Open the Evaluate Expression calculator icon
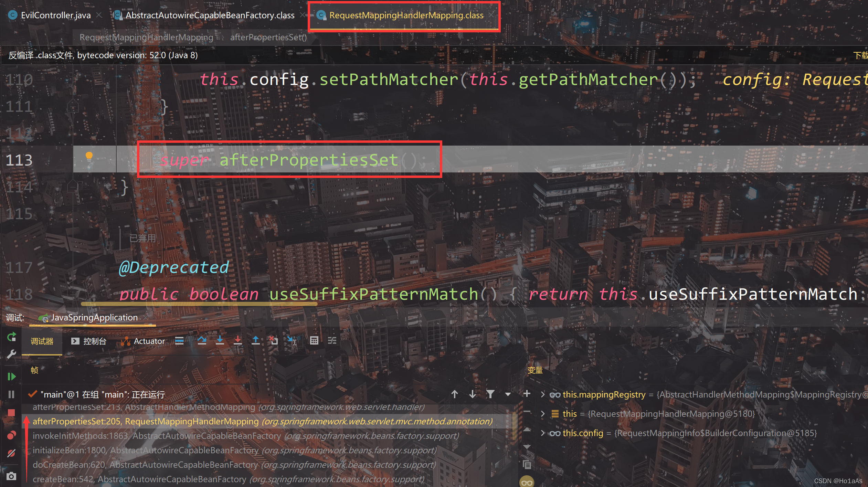The width and height of the screenshot is (868, 487). pyautogui.click(x=314, y=341)
